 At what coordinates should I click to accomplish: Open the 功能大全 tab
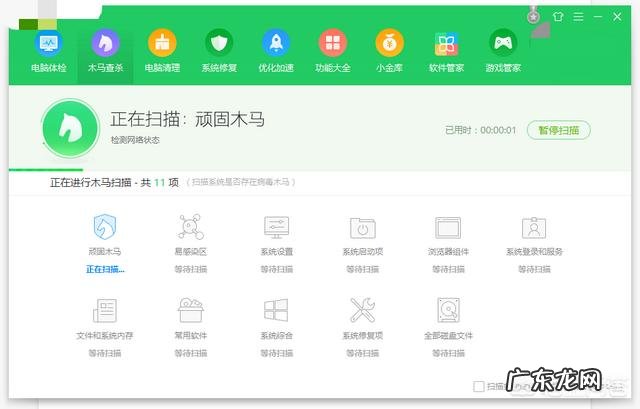[333, 51]
